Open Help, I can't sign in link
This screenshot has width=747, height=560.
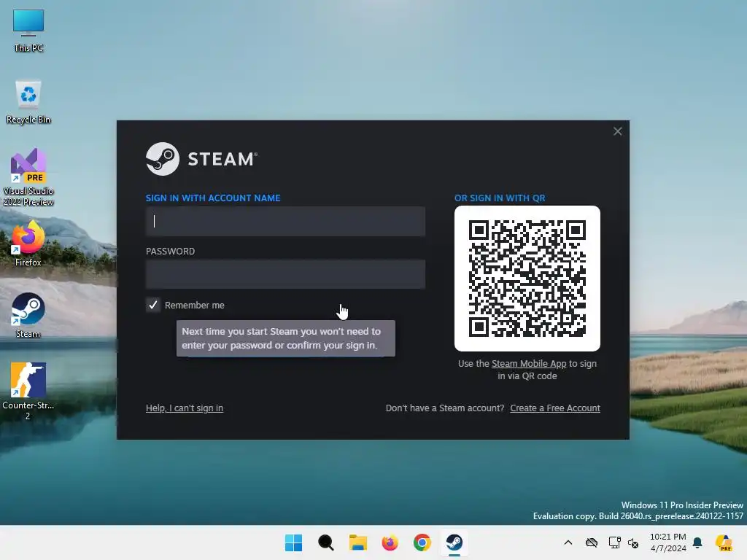point(185,408)
